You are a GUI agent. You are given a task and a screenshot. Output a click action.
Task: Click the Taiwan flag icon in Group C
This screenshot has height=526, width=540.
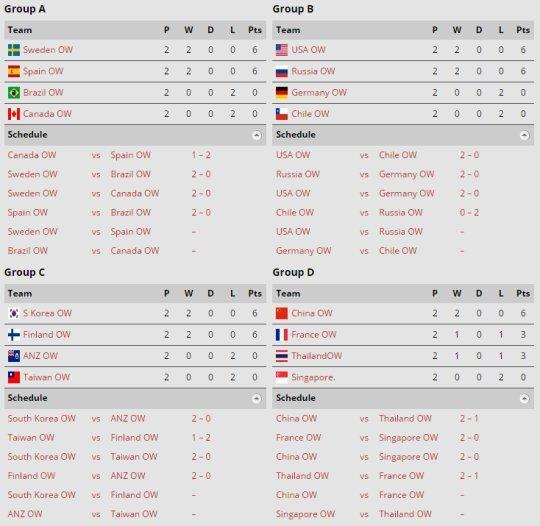click(x=14, y=378)
